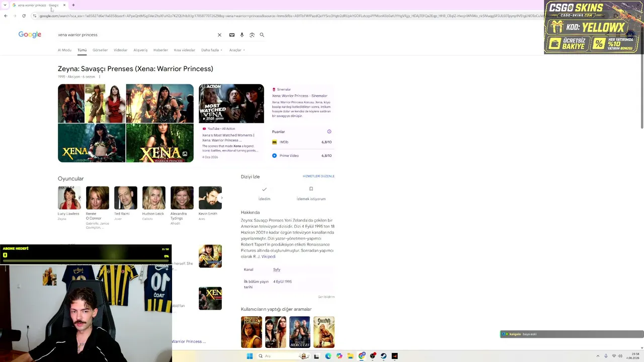Open the Prime Video rating row
This screenshot has width=644, height=362.
pyautogui.click(x=302, y=156)
